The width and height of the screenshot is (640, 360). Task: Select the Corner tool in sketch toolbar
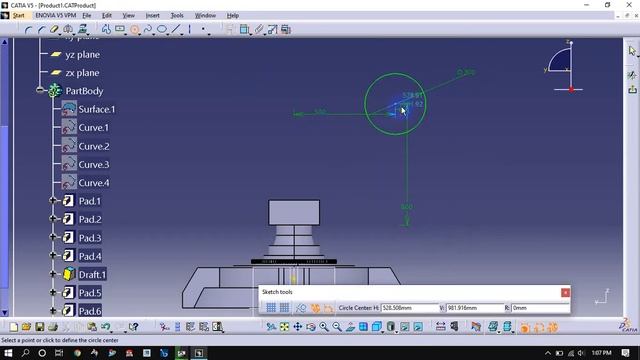tap(28, 29)
